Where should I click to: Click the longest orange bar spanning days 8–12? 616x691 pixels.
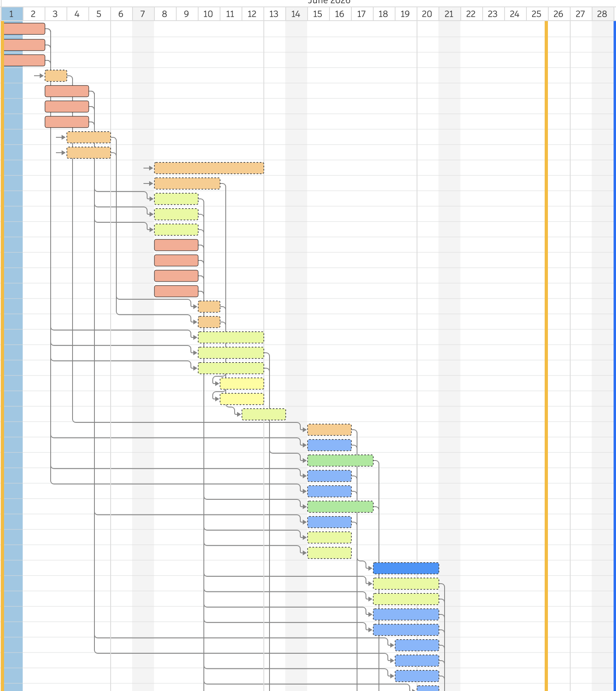click(209, 168)
